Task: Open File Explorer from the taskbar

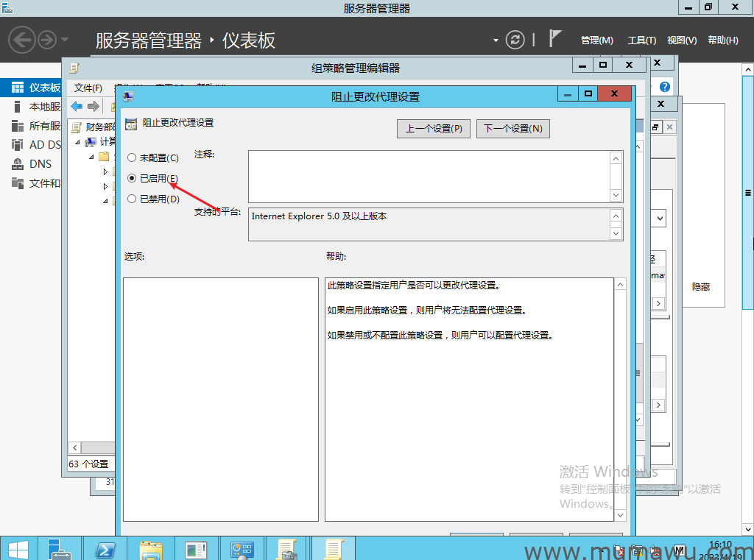Action: coord(151,549)
